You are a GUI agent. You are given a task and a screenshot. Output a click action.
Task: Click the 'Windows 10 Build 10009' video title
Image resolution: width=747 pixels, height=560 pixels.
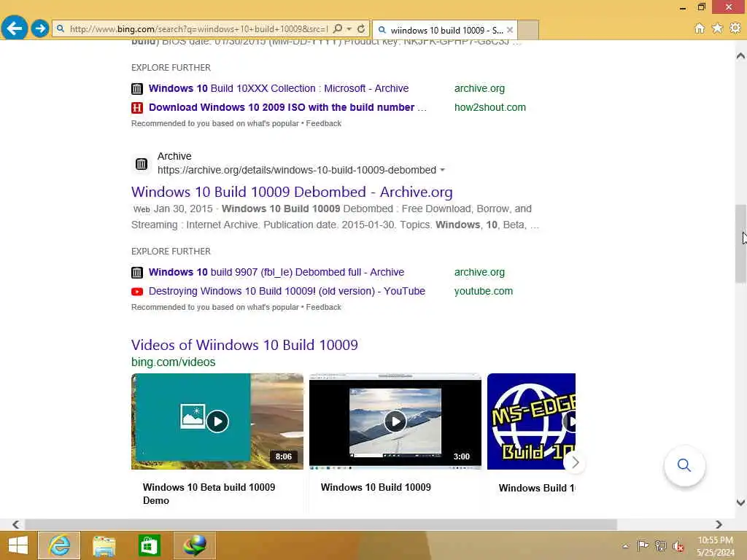point(376,487)
